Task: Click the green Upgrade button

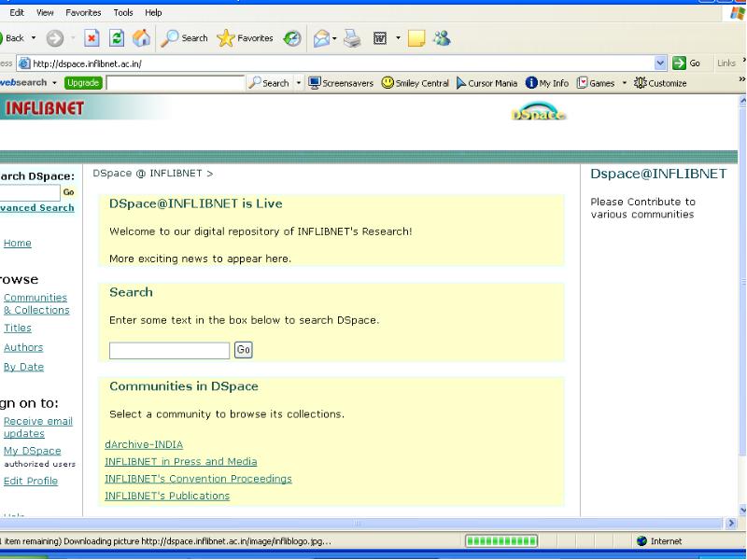Action: tap(83, 83)
